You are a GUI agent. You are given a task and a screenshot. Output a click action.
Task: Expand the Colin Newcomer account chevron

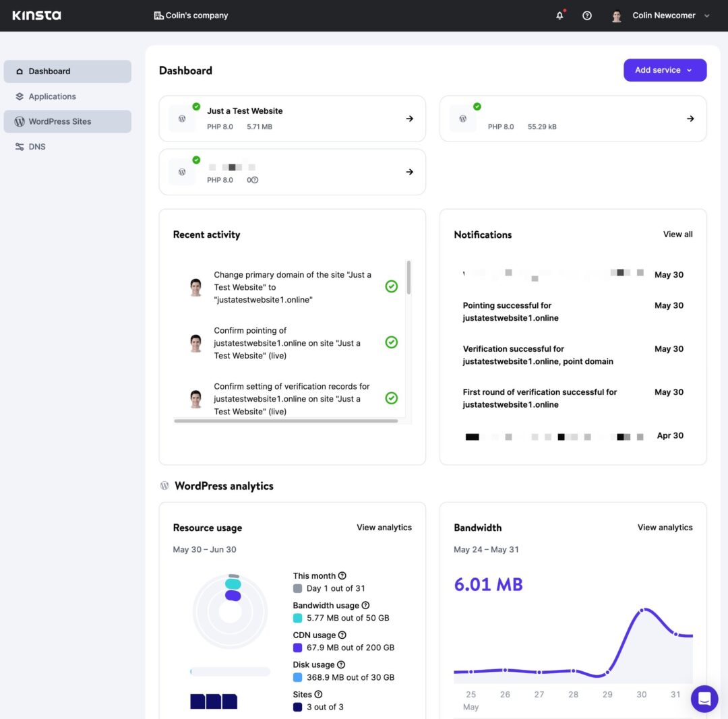706,15
